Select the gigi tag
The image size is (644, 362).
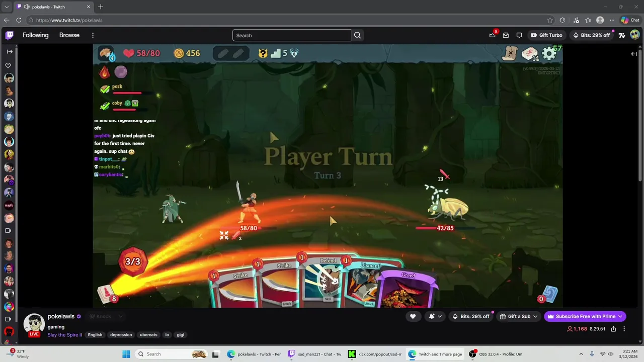[x=181, y=335]
